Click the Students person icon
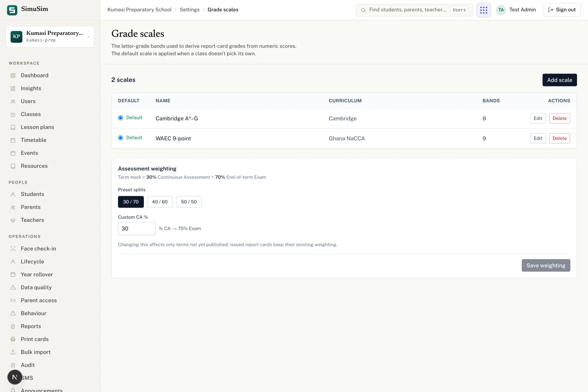Viewport: 588px width, 392px height. point(13,194)
